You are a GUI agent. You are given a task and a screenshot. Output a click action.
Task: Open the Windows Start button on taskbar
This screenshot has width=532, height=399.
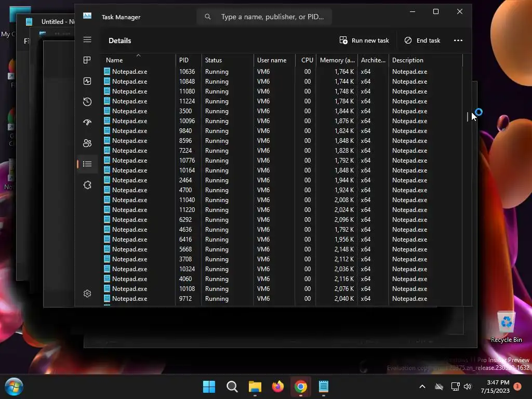point(209,387)
